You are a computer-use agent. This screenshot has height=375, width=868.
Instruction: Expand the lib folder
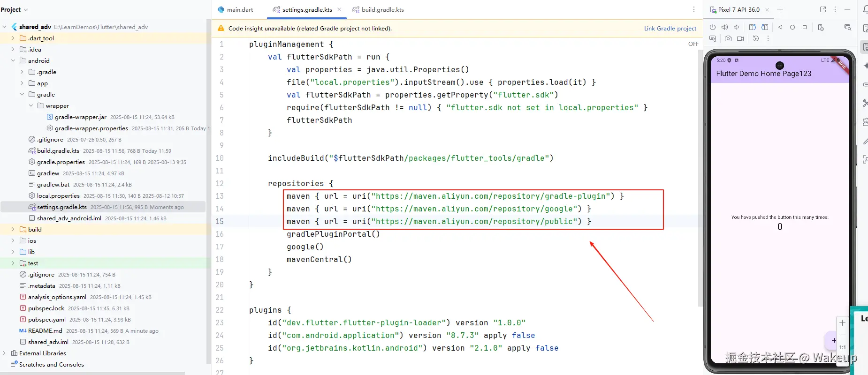point(13,252)
